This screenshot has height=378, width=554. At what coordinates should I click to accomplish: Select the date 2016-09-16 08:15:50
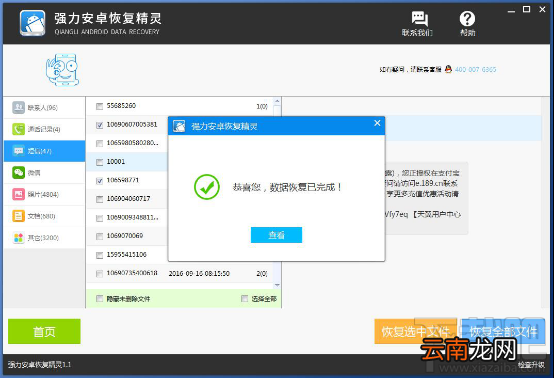tap(199, 273)
